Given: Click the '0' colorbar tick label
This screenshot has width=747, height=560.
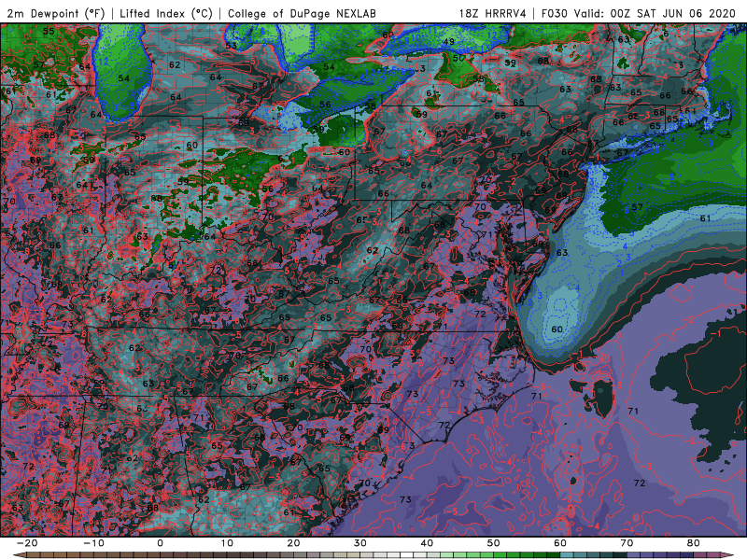Looking at the screenshot, I should coord(160,543).
